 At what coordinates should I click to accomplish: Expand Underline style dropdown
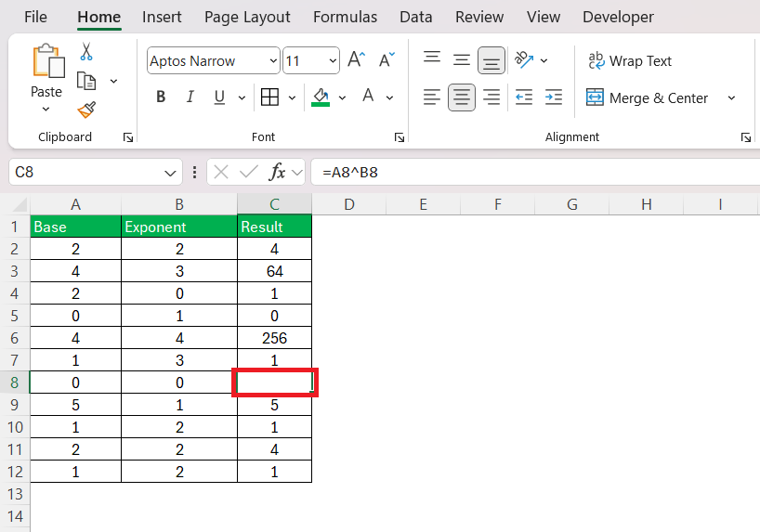tap(242, 97)
